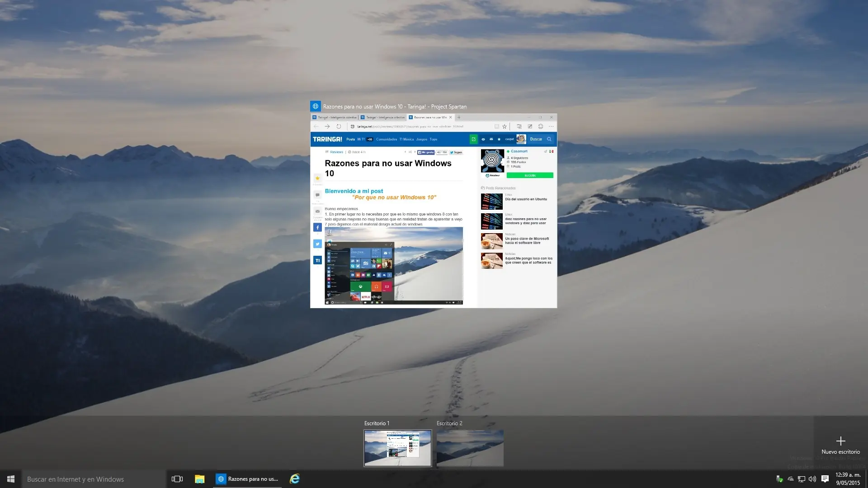868x488 pixels.
Task: Share the post via the Facebook sidebar icon
Action: click(318, 227)
